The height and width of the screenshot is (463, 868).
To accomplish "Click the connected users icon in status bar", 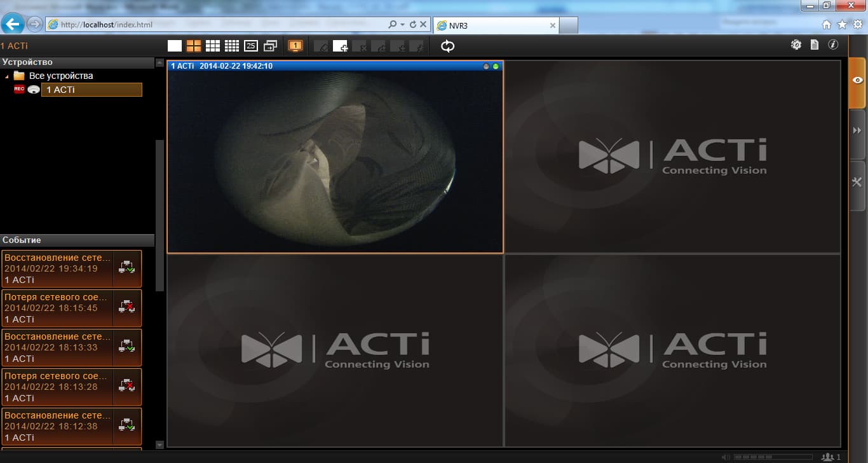I will [827, 457].
